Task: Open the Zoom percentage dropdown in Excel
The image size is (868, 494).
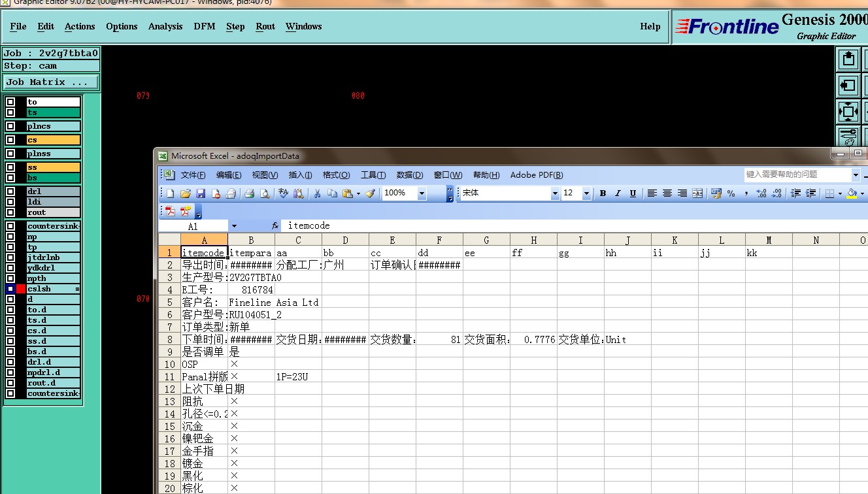Action: tap(422, 193)
